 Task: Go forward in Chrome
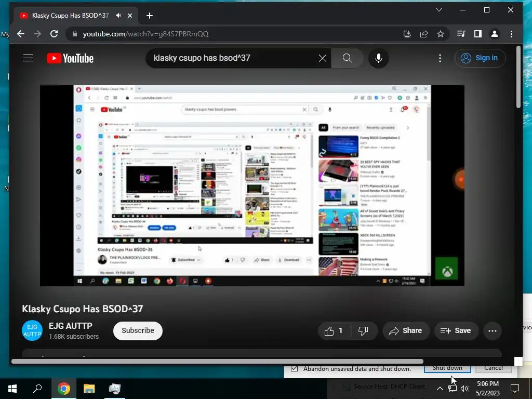(x=37, y=34)
